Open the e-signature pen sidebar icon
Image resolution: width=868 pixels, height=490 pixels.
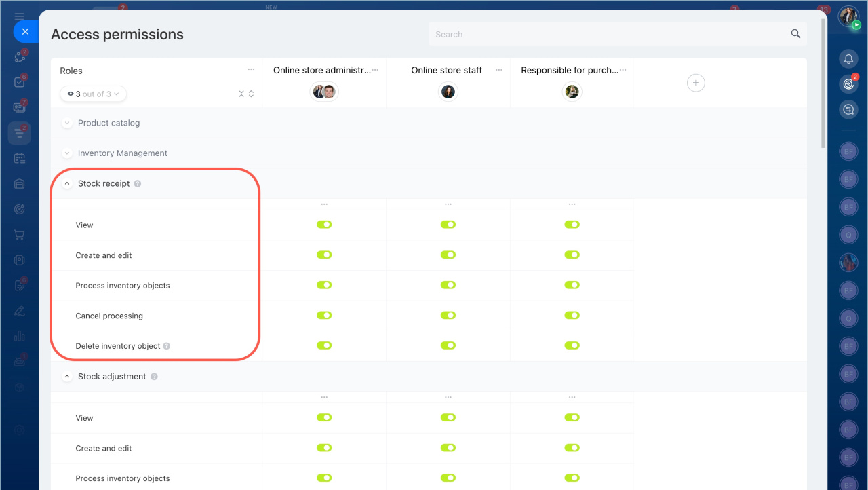tap(19, 311)
